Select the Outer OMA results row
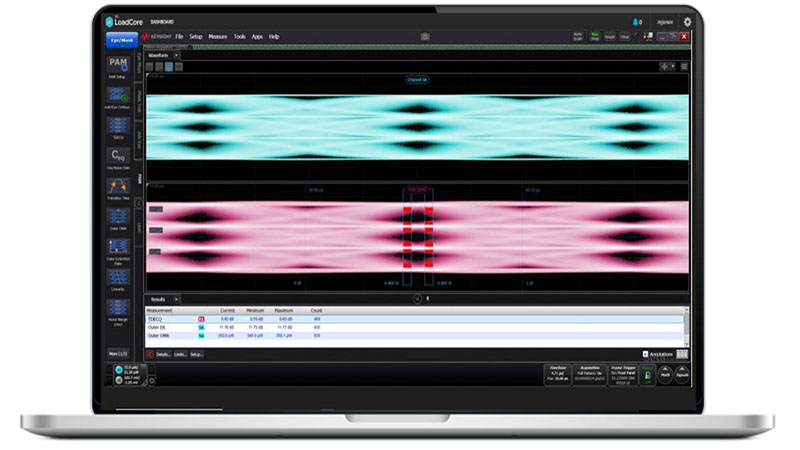 (414, 336)
